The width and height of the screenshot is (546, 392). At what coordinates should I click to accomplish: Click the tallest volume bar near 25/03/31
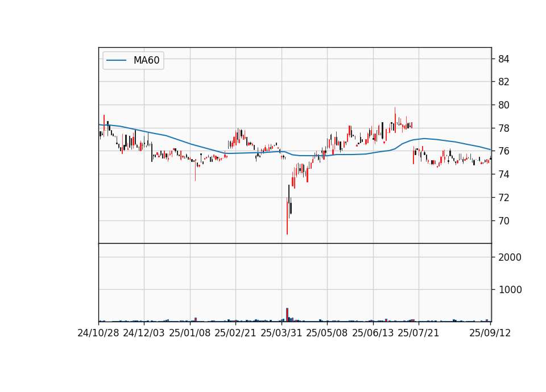click(x=287, y=314)
